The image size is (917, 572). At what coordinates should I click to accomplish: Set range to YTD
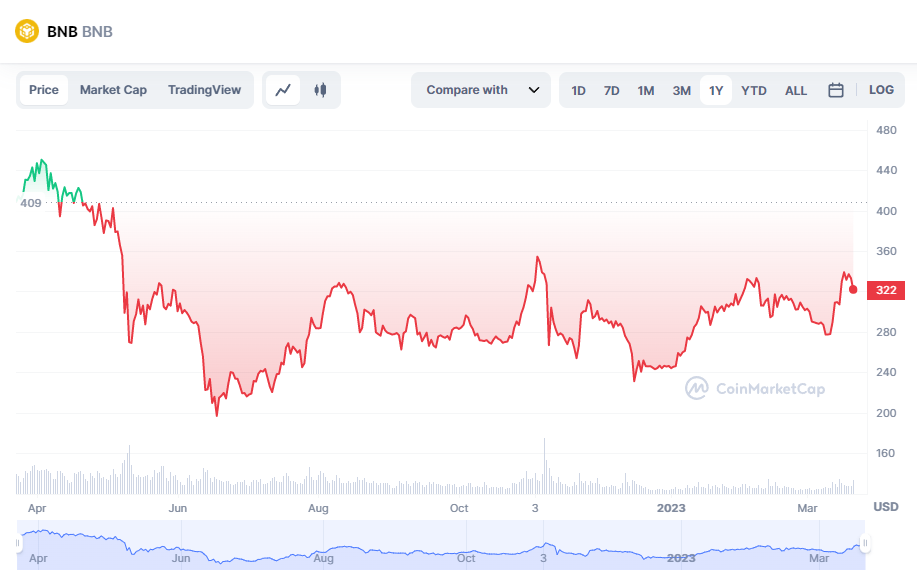(753, 91)
